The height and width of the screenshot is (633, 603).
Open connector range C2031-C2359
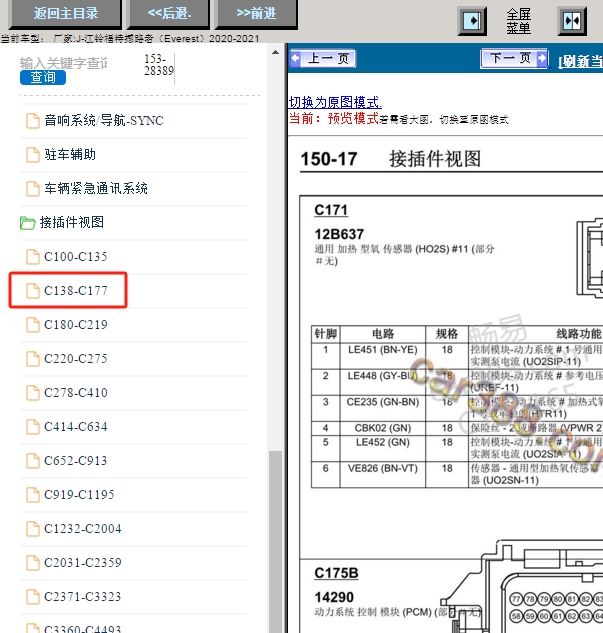pyautogui.click(x=82, y=562)
